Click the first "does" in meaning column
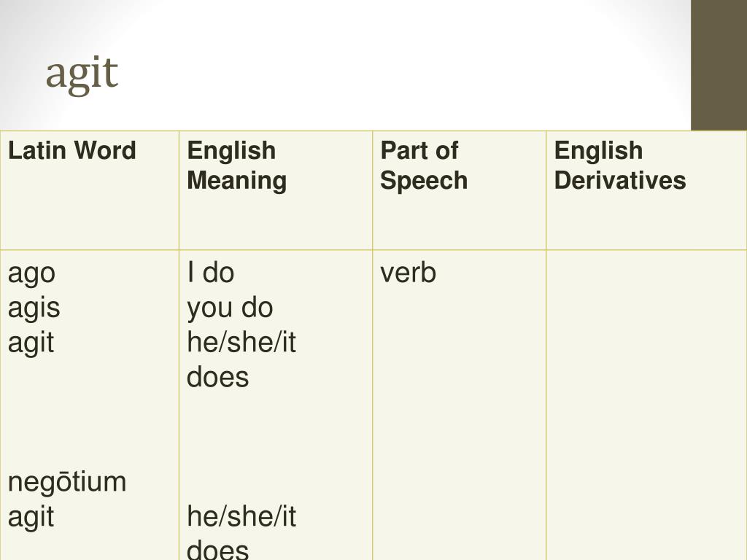Screen dimensions: 747x560 point(217,377)
